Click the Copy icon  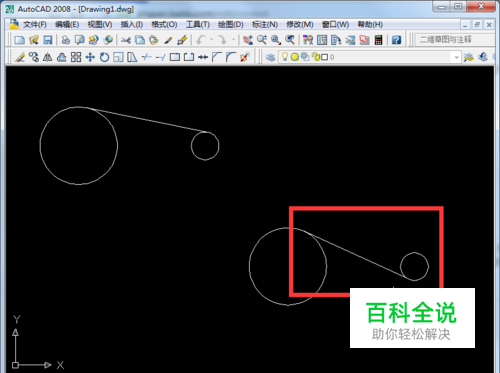(140, 40)
